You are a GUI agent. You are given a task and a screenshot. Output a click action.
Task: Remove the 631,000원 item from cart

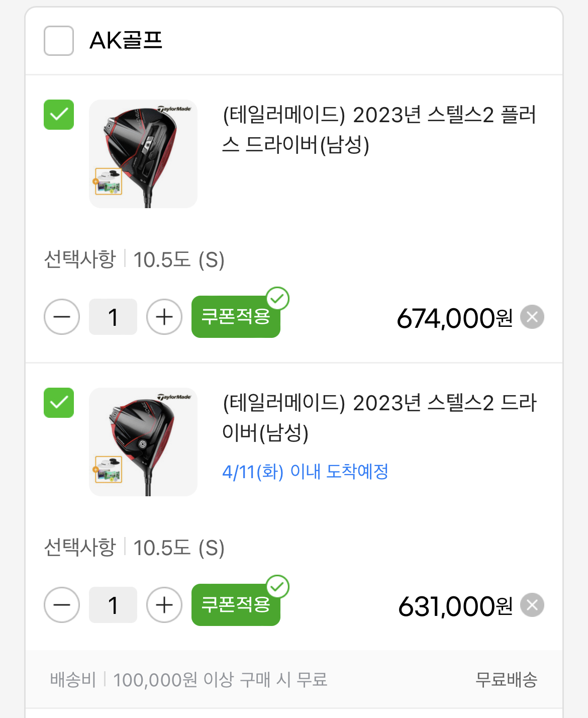pyautogui.click(x=532, y=605)
